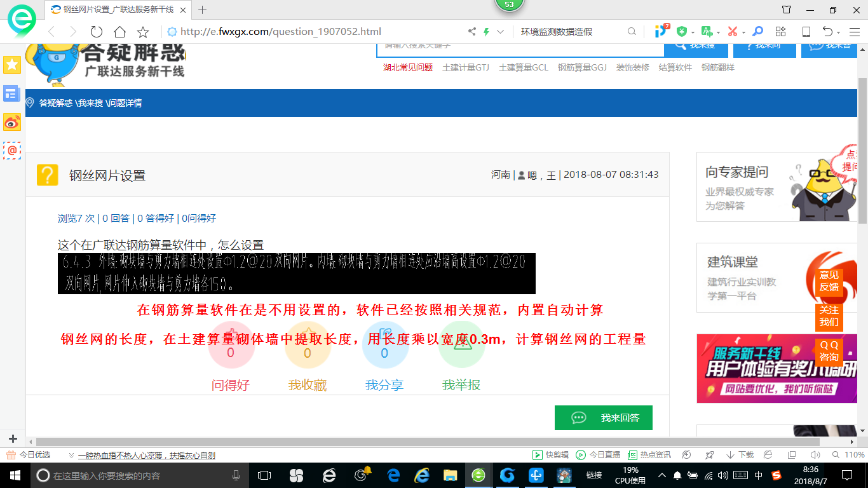Open the 下载 download manager
Viewport: 868px width, 488px height.
coord(740,455)
